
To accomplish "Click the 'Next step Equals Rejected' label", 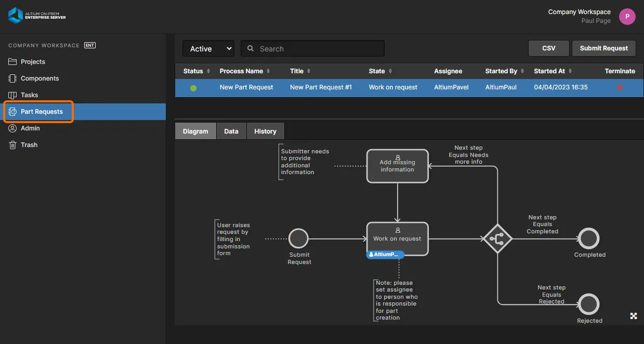I will click(x=551, y=295).
